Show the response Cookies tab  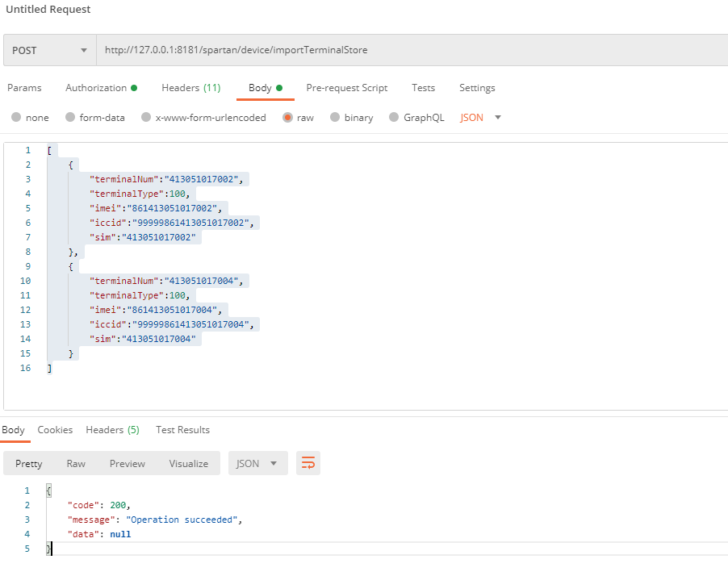(55, 430)
